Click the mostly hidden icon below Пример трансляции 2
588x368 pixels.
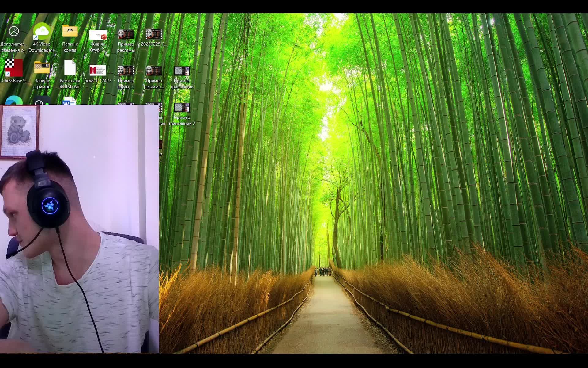(160, 144)
